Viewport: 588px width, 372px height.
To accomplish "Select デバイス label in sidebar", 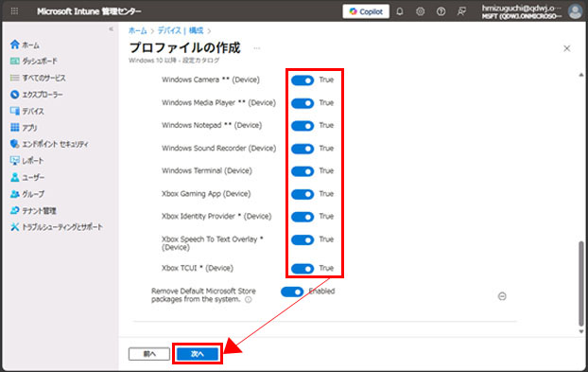I will point(33,111).
